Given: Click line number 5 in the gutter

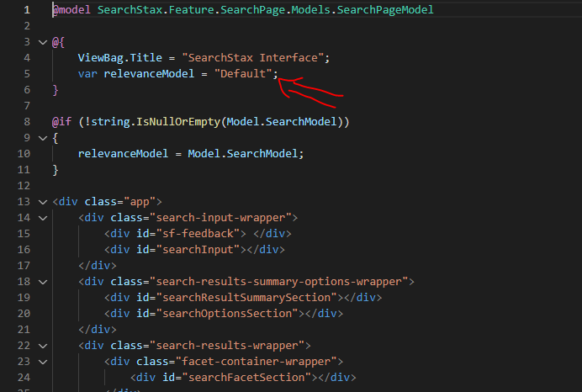Looking at the screenshot, I should tap(27, 74).
